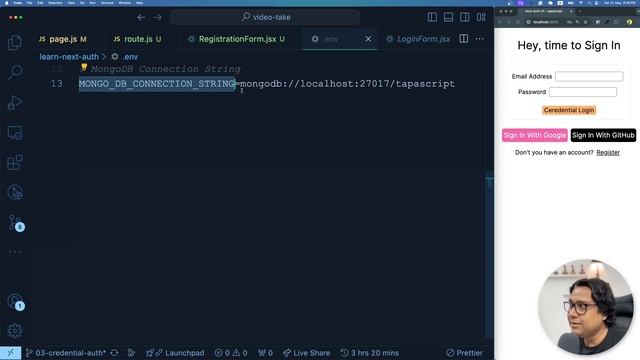Show additional views ellipsis in the activity bar

point(15,252)
